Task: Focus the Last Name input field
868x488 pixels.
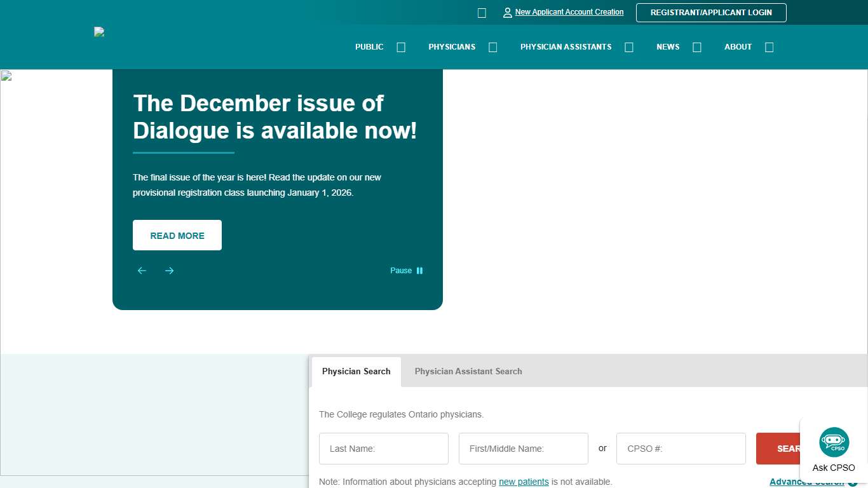Action: click(x=384, y=449)
